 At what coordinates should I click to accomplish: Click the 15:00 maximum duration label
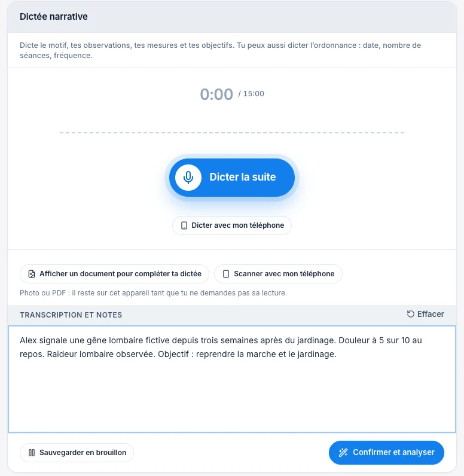click(x=254, y=93)
